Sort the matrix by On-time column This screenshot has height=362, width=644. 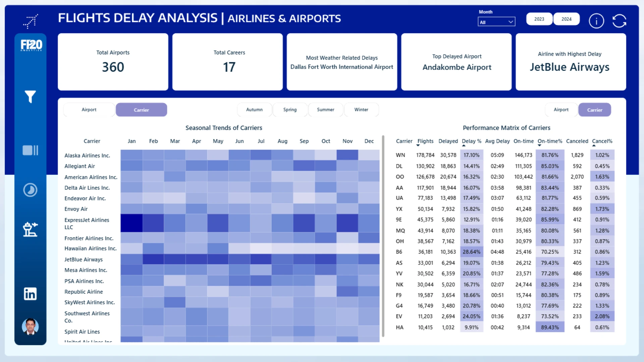coord(524,141)
